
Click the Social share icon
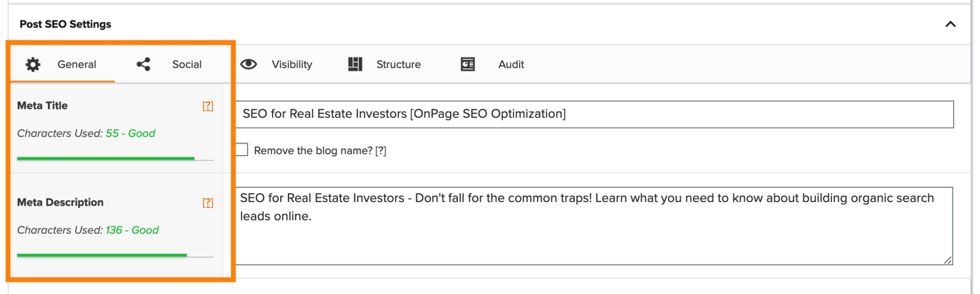pyautogui.click(x=143, y=64)
